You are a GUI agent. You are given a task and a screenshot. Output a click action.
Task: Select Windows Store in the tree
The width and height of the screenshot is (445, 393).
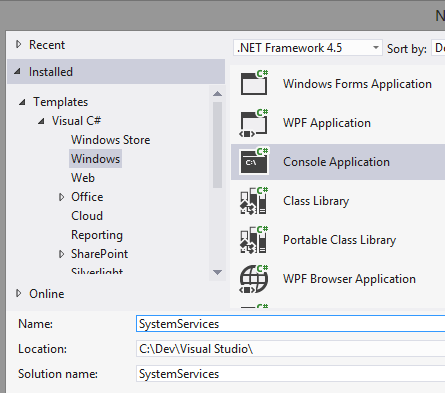pyautogui.click(x=110, y=140)
